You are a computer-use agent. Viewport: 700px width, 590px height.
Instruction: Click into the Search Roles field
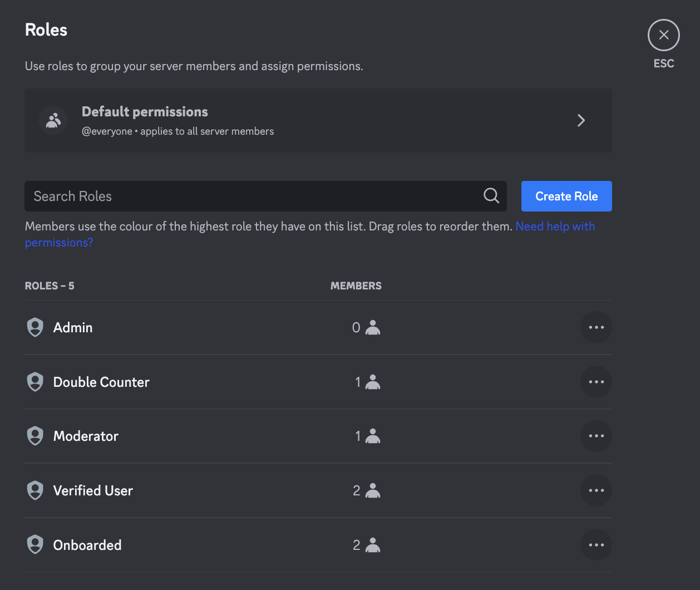coord(250,196)
